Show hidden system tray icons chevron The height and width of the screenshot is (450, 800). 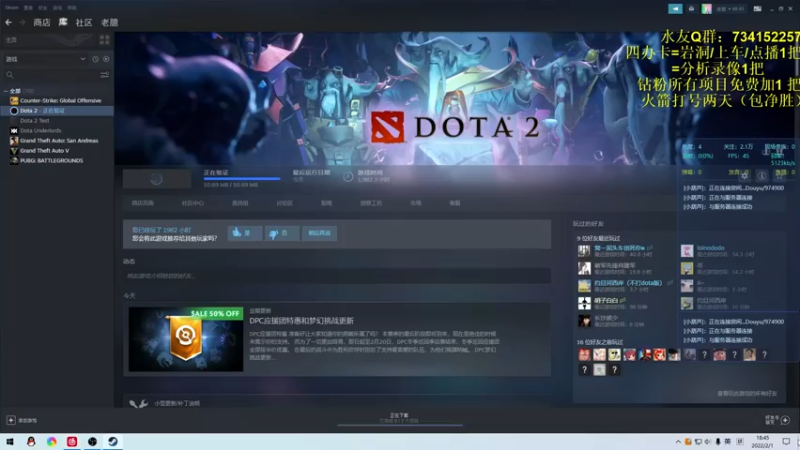pos(678,442)
